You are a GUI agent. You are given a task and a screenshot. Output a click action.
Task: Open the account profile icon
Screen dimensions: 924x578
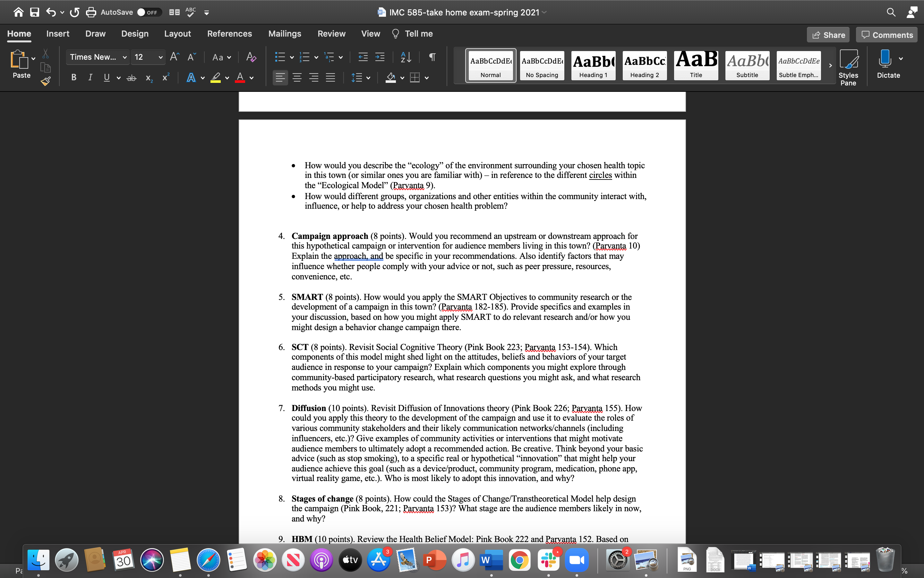pyautogui.click(x=912, y=12)
